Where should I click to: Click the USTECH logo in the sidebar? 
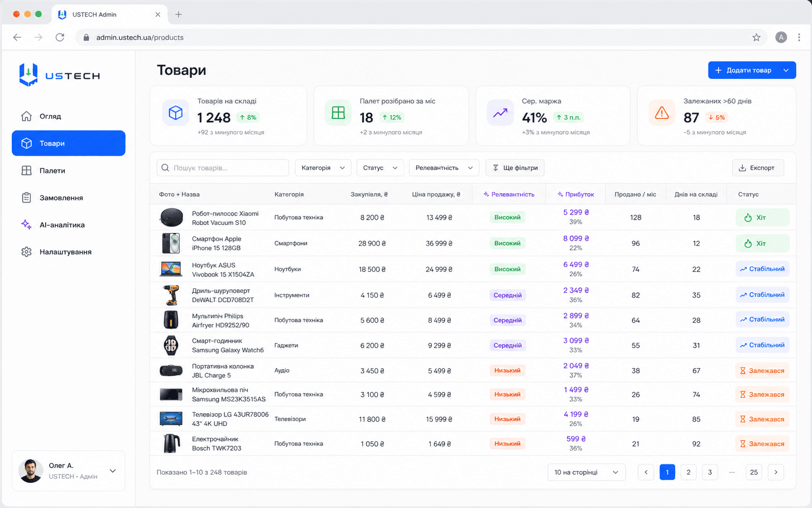click(59, 75)
